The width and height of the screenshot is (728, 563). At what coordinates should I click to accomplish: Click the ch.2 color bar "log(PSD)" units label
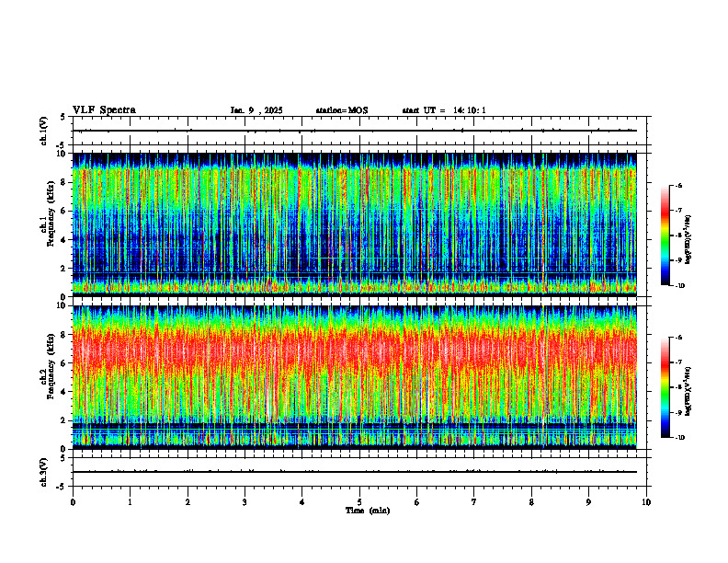[x=688, y=391]
